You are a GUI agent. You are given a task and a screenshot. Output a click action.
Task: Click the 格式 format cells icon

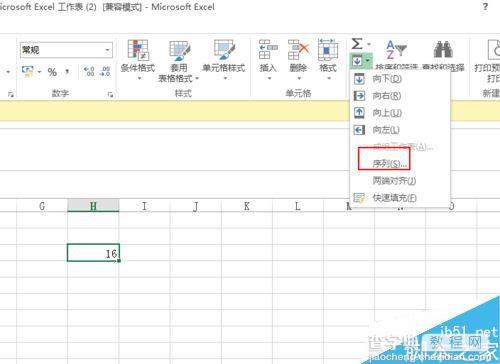click(328, 50)
